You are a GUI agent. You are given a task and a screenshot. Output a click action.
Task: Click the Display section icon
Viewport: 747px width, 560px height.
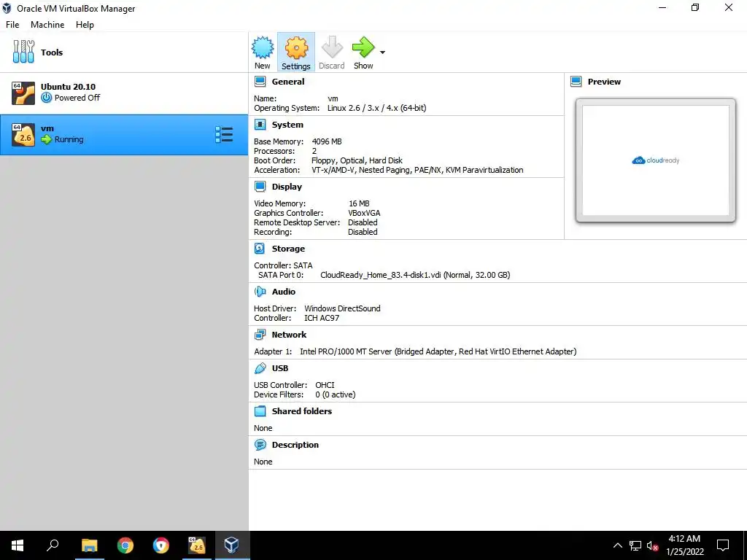(x=260, y=187)
